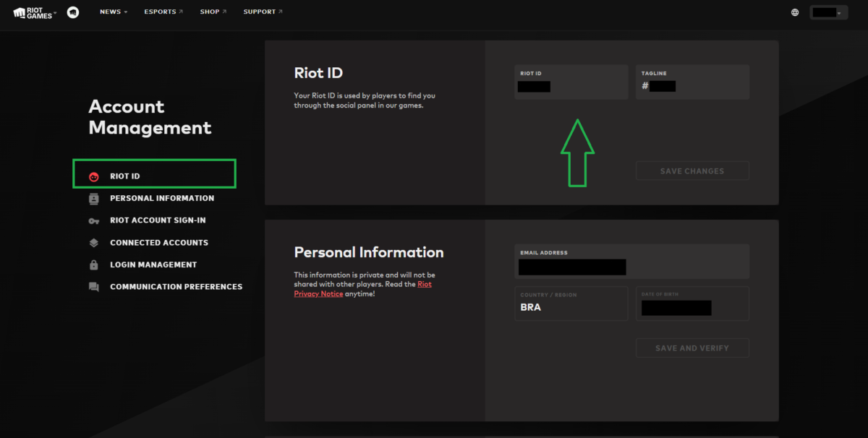Open the Esports menu link
This screenshot has width=868, height=438.
(x=163, y=12)
